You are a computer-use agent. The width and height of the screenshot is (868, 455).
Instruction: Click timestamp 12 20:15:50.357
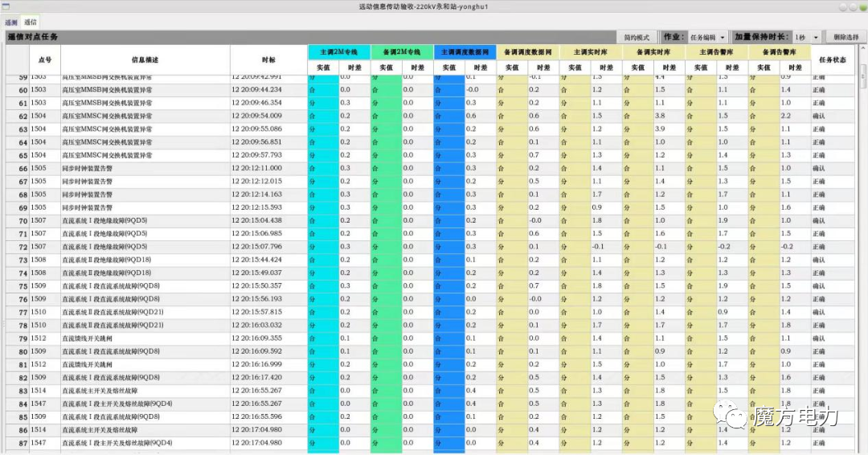[x=256, y=286]
